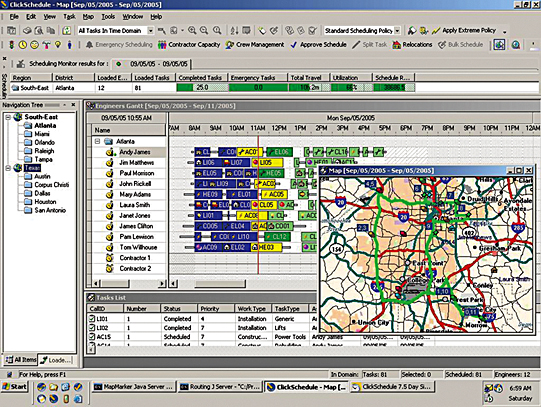Screen dimensions: 541x407
Task: Click the Start button
Action: pos(14,387)
